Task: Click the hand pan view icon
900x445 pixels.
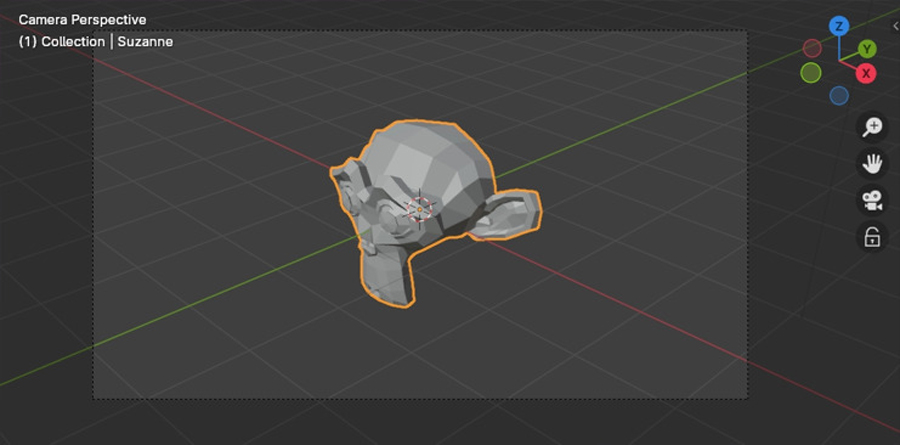Action: pos(873,163)
